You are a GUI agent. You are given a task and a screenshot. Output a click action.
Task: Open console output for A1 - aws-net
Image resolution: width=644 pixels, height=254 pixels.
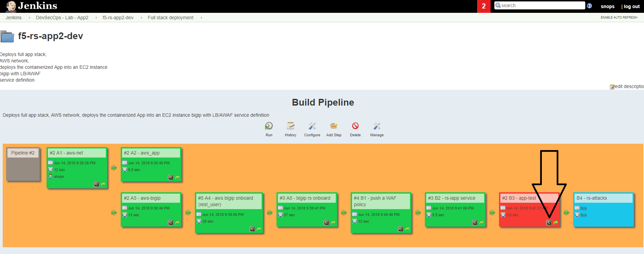[x=96, y=184]
